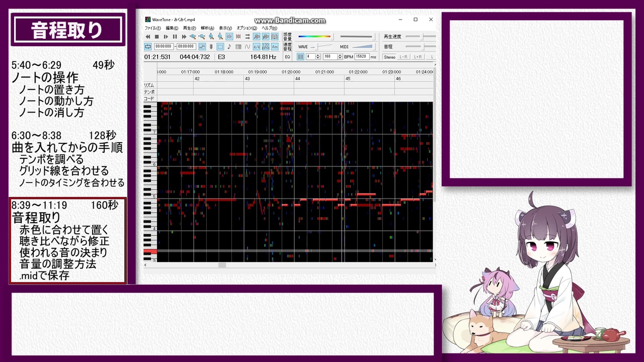Pause playback with the pause button
This screenshot has height=362, width=644.
[x=175, y=37]
